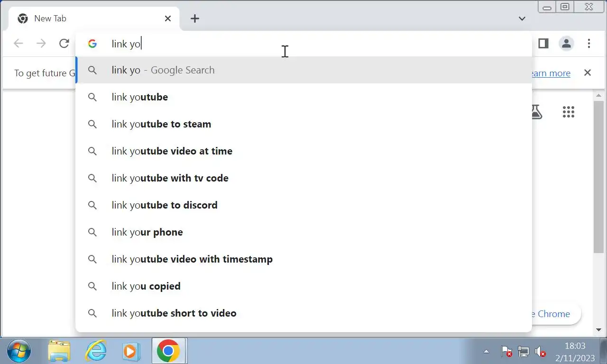This screenshot has height=364, width=607.
Task: Open the side panel icon
Action: 543,44
